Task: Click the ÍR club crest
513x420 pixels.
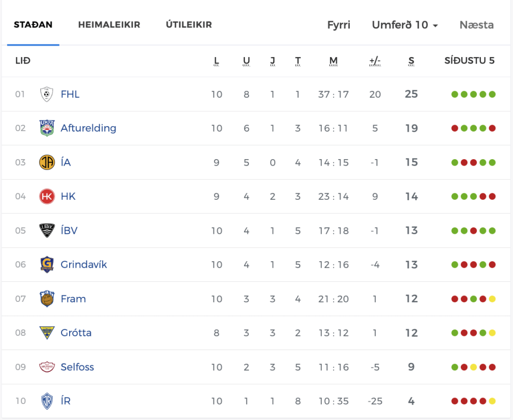Action: (47, 401)
